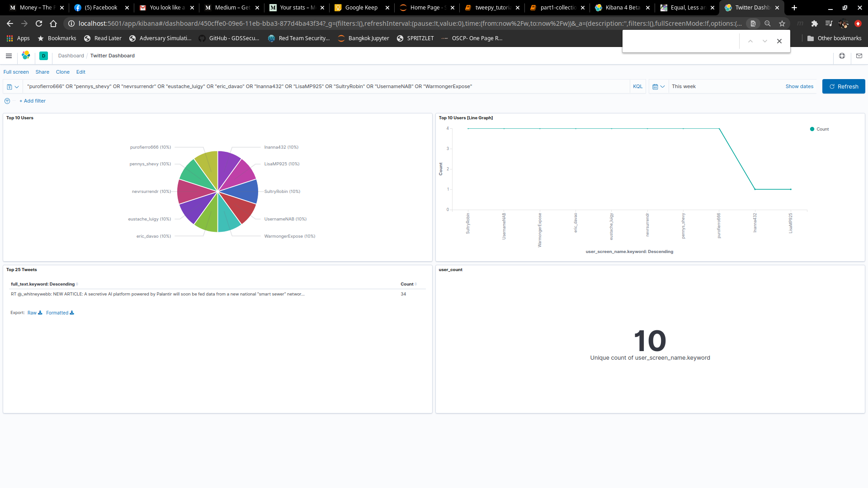Bookmark this page with the star icon
This screenshot has width=868, height=488.
tap(782, 23)
